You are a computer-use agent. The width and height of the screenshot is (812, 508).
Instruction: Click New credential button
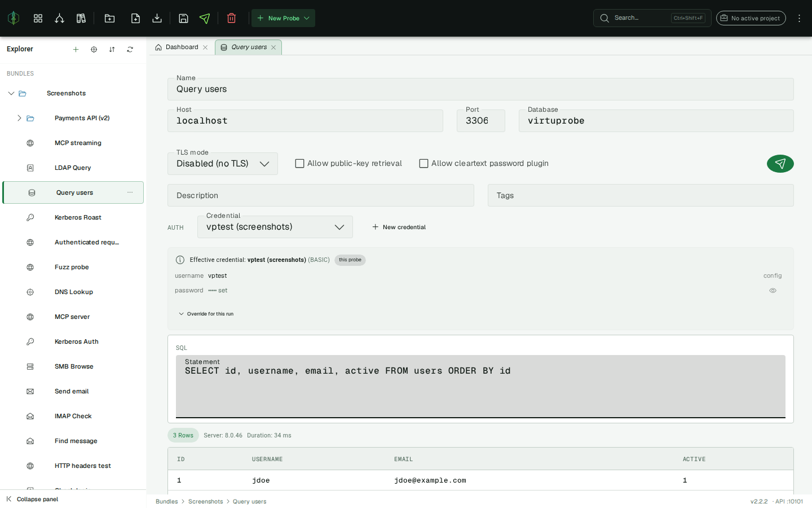(399, 227)
